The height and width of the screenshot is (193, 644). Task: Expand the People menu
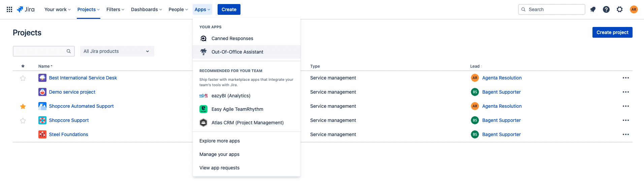pos(178,9)
